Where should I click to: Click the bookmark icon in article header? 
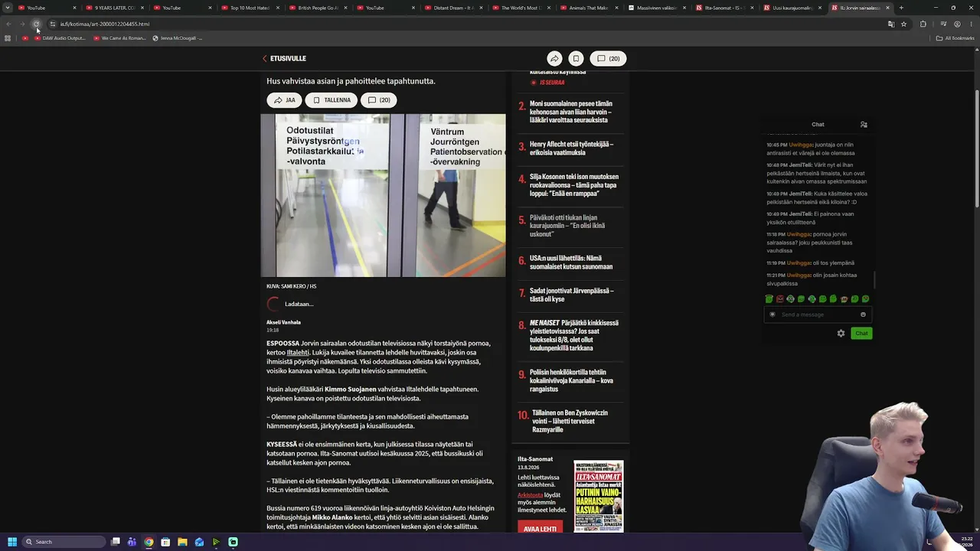(576, 58)
